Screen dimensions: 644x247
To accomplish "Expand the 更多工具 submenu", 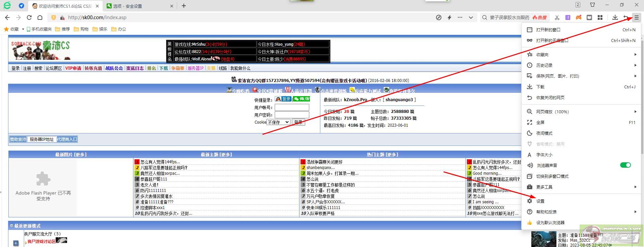I will (635, 187).
